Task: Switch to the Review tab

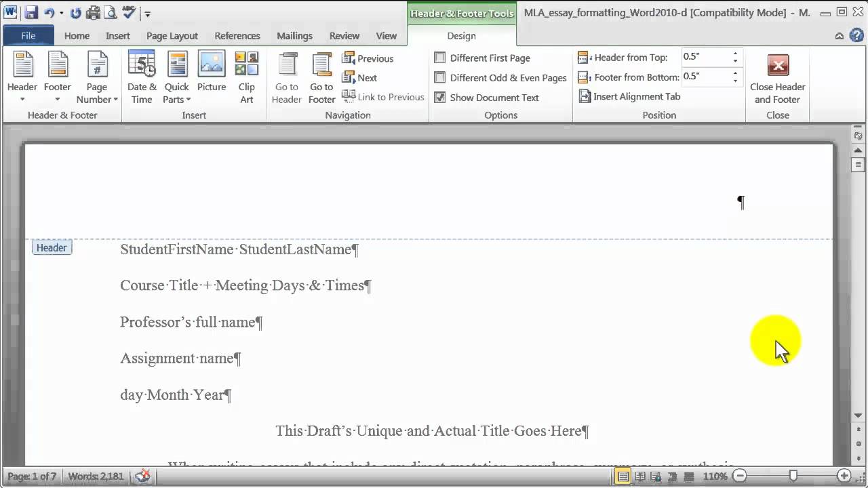Action: pyautogui.click(x=344, y=36)
